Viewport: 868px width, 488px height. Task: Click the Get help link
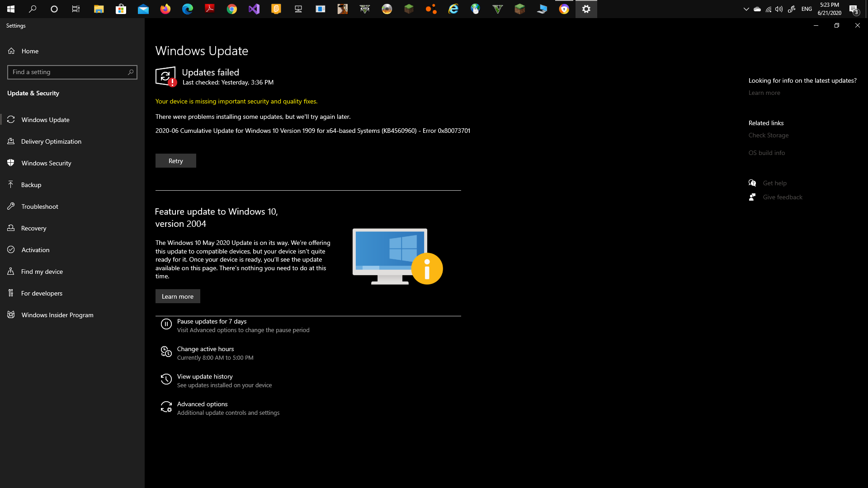[x=775, y=183]
